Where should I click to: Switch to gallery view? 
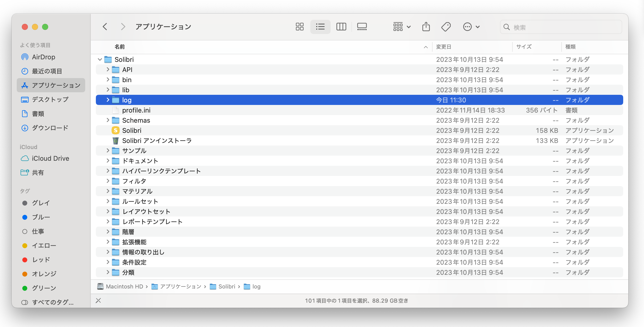[362, 27]
